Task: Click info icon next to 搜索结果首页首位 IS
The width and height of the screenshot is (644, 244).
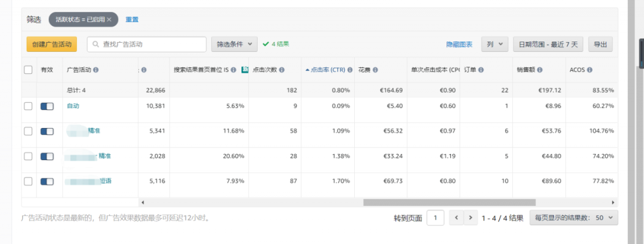Action: 233,70
